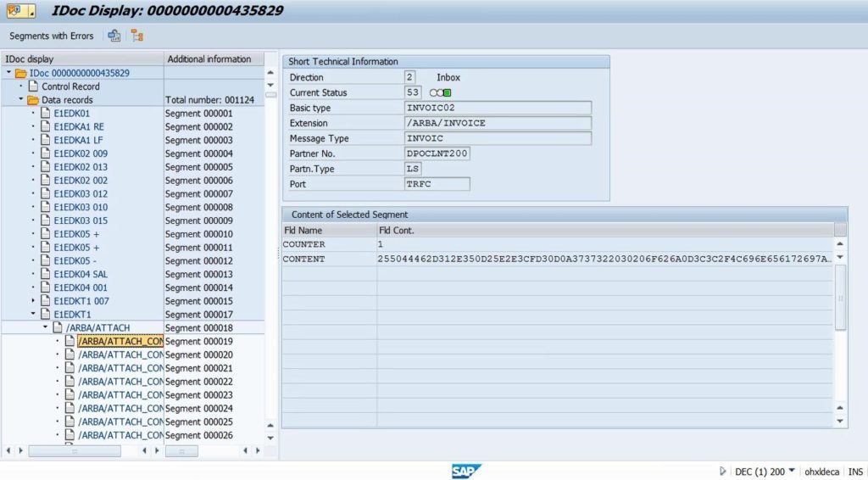The height and width of the screenshot is (480, 868).
Task: Click the status bar expand triangle icon
Action: click(722, 472)
